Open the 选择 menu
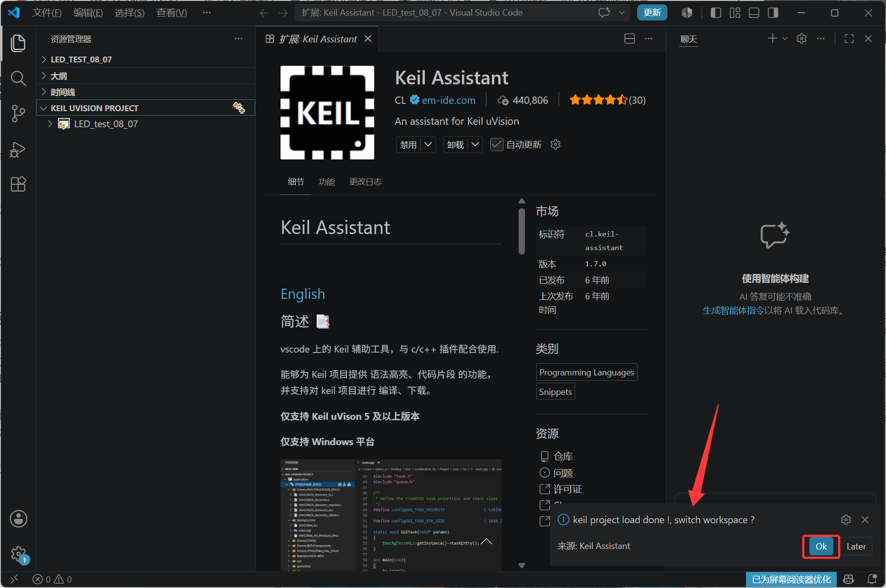 pyautogui.click(x=129, y=13)
